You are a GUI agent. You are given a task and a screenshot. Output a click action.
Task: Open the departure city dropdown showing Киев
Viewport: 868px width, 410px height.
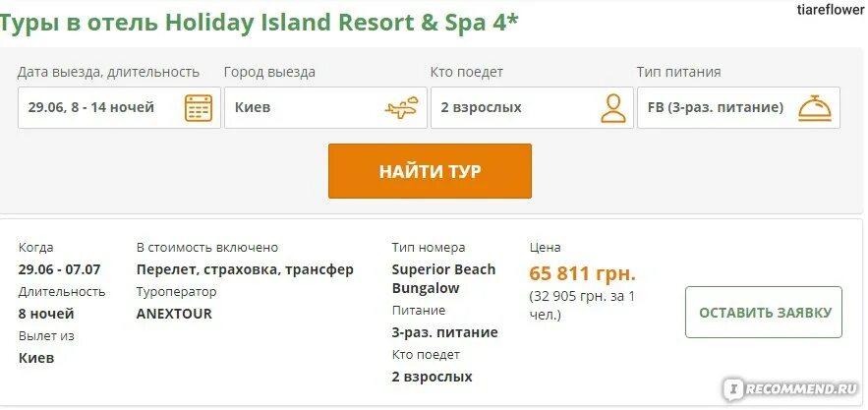[x=325, y=107]
